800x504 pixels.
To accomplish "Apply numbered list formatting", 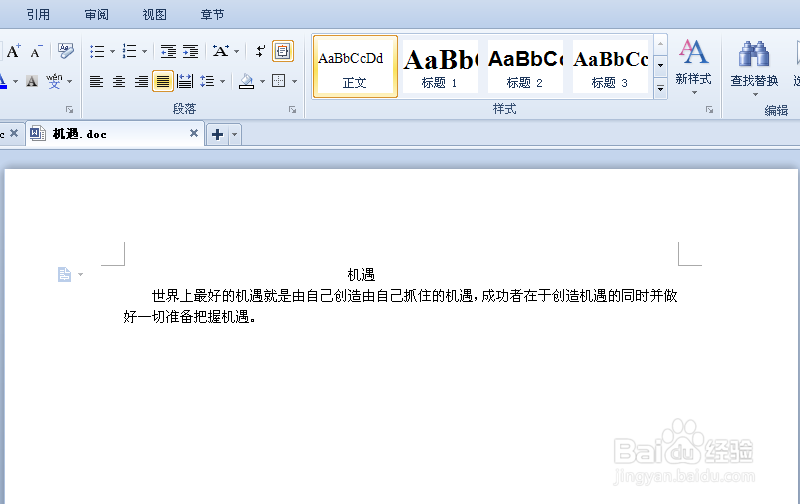I will click(129, 51).
